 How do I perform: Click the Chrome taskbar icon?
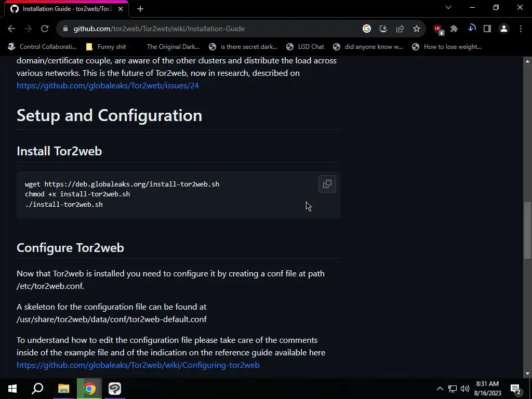point(89,389)
